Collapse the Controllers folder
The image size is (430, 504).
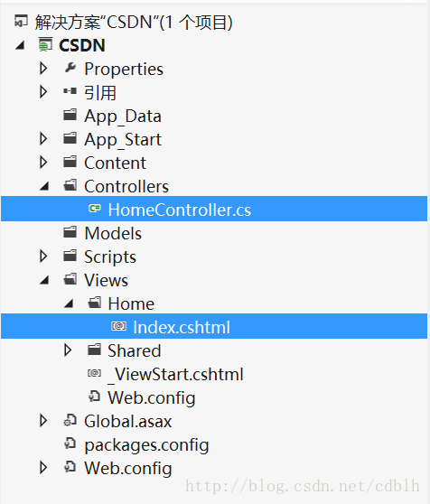pos(44,186)
